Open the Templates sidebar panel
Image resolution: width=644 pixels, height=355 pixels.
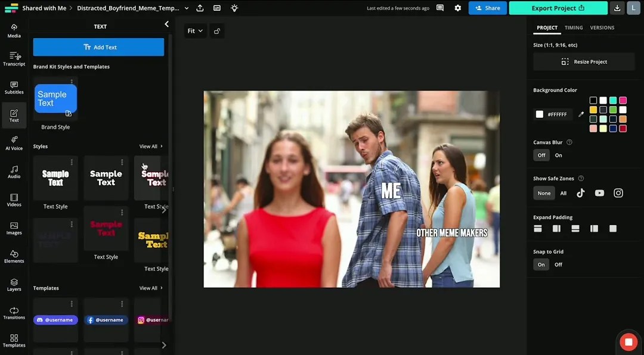coord(14,341)
